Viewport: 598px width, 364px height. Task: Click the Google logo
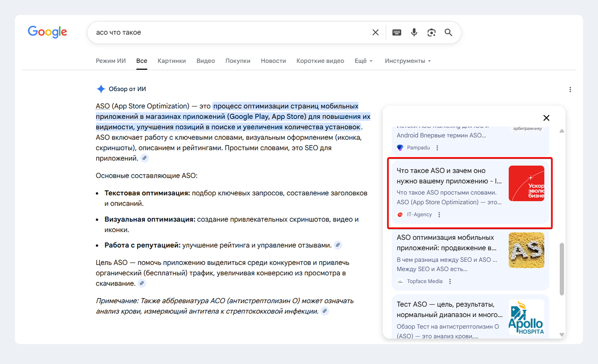click(47, 32)
